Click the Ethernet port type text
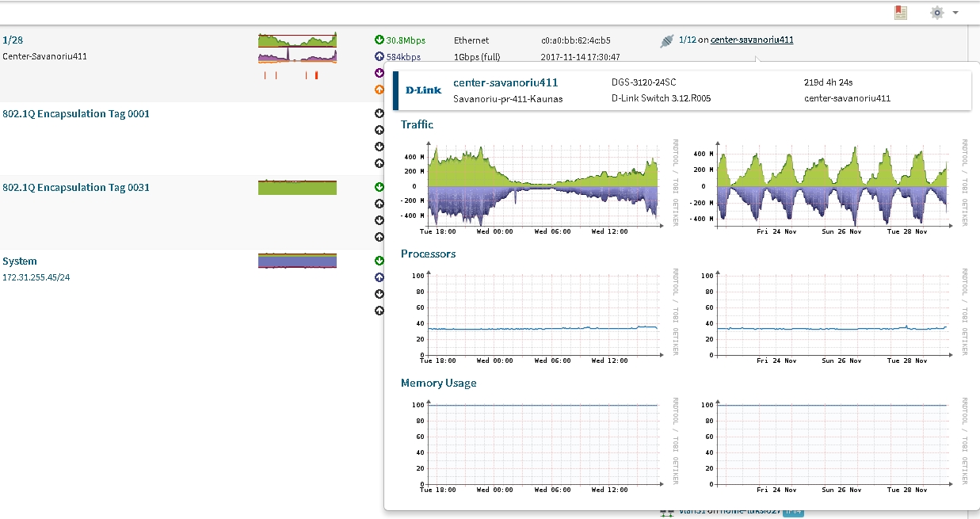This screenshot has height=519, width=980. pyautogui.click(x=471, y=40)
